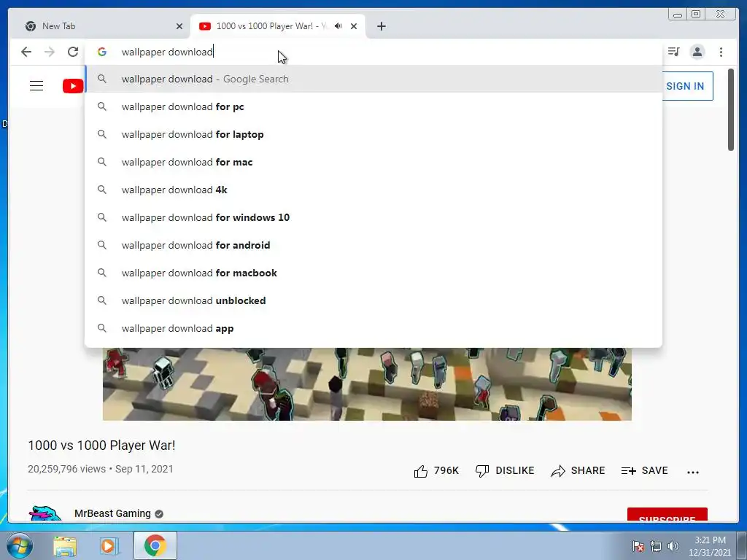747x560 pixels.
Task: Open the video's more actions ellipsis
Action: click(693, 472)
